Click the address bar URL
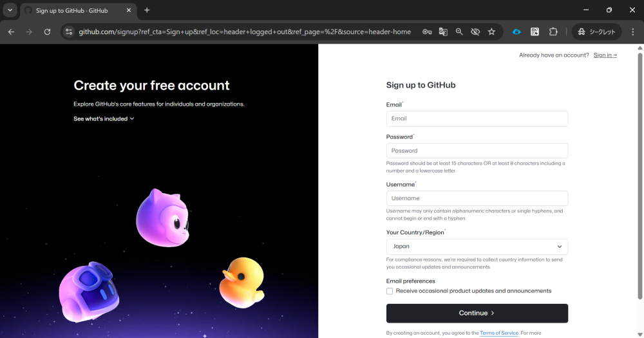 click(245, 32)
